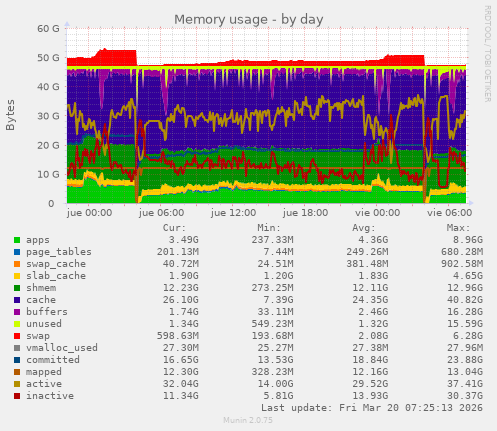Click the committed navy legend swatch
Image resolution: width=497 pixels, height=431 pixels.
[17, 360]
